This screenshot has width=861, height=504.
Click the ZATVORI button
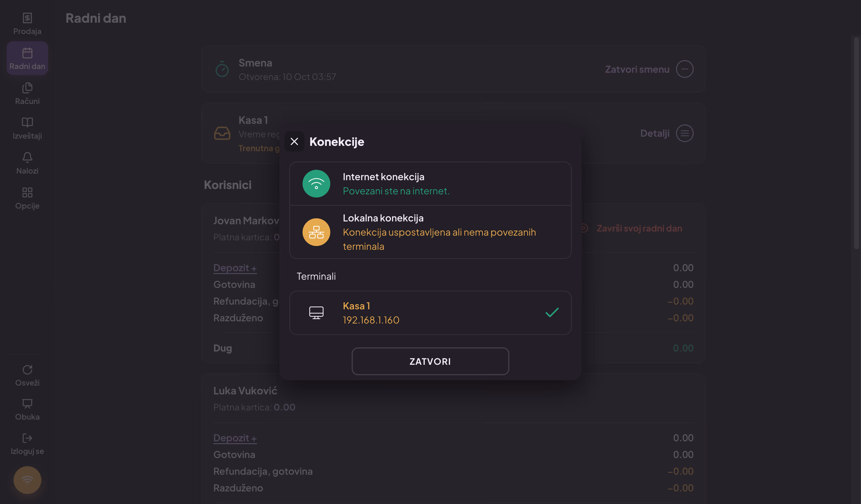(430, 361)
